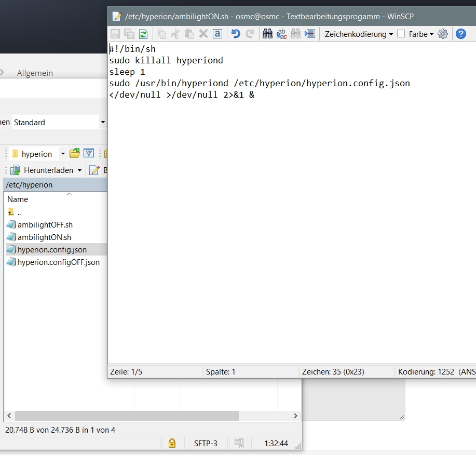Open the Standard transfer settings dropdown
Screen dimensions: 476x455
click(x=102, y=122)
